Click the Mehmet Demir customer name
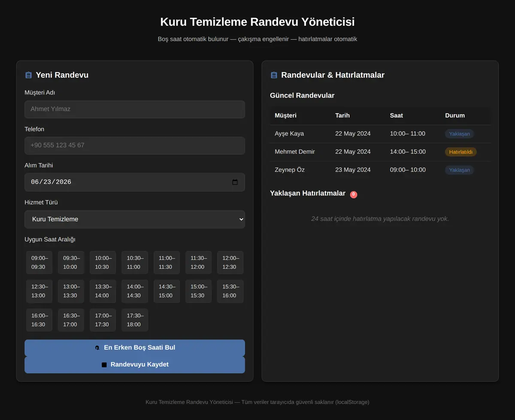This screenshot has height=420, width=515. point(295,152)
